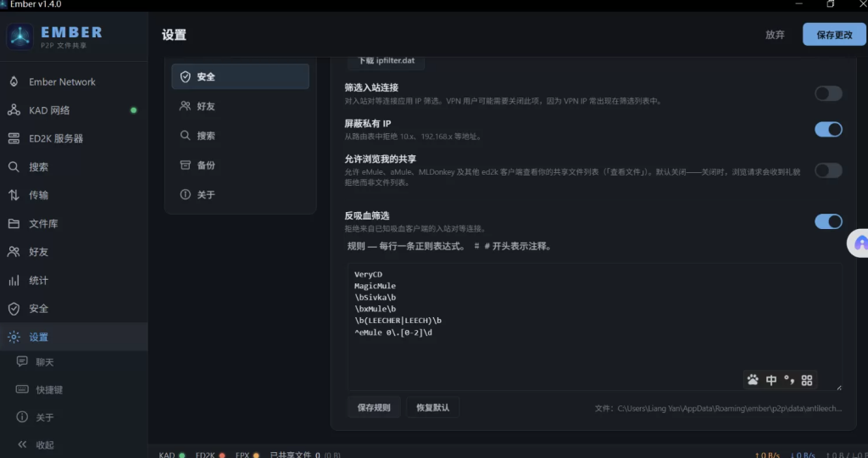The width and height of the screenshot is (868, 458).
Task: Click the KAD status indicator in status bar
Action: pos(171,455)
